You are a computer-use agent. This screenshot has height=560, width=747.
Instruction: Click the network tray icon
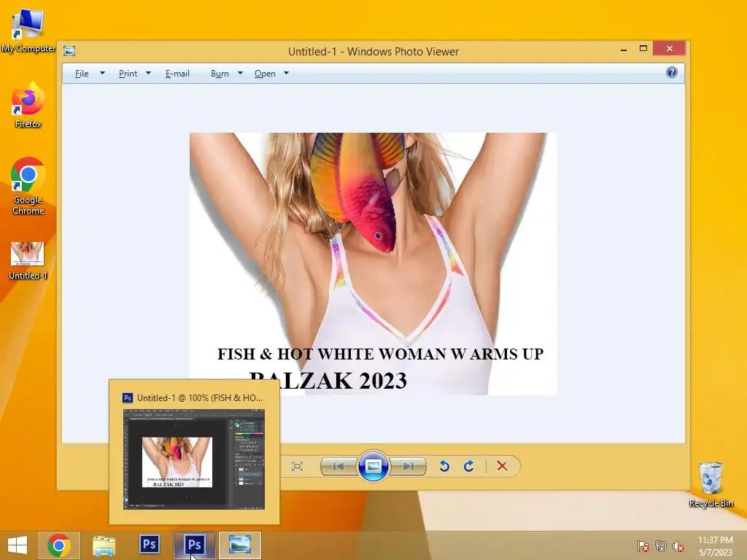tap(661, 546)
